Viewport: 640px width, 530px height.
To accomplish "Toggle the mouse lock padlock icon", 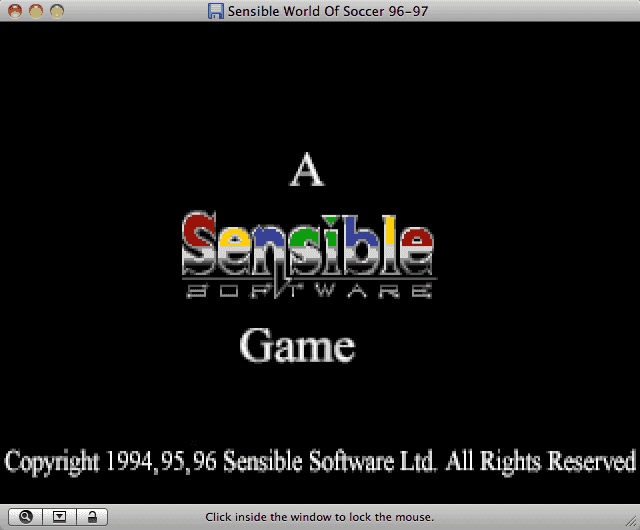I will [x=92, y=517].
